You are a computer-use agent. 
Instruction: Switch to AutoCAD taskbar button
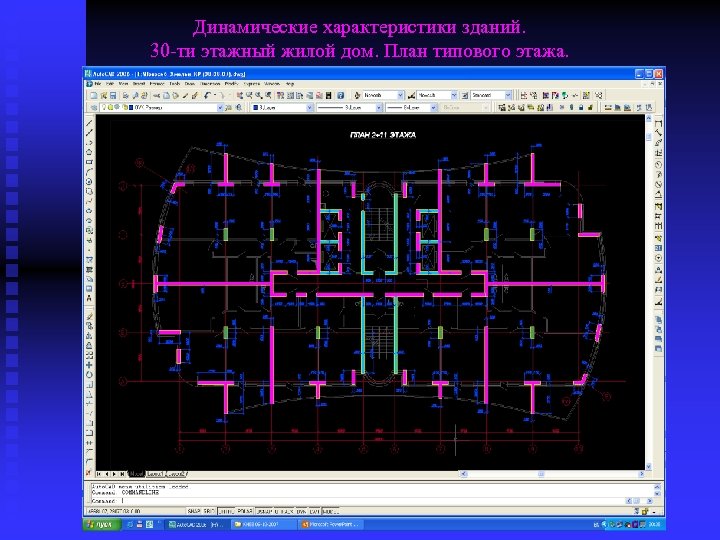point(197,524)
